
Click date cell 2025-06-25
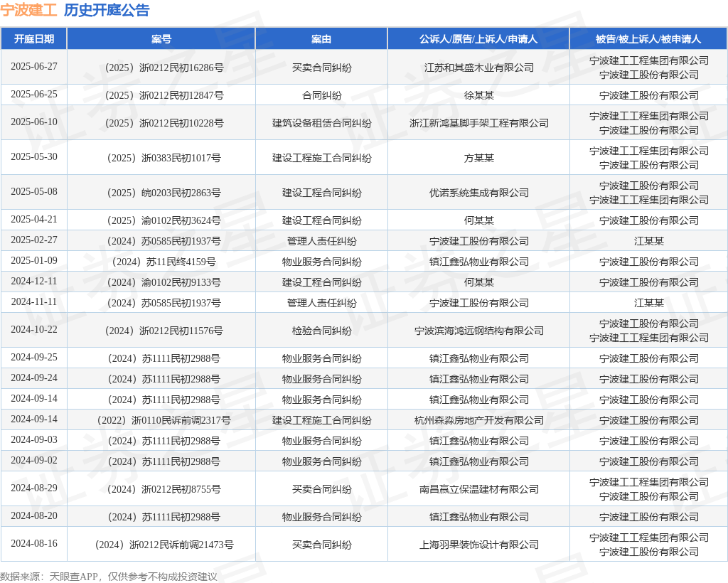[x=34, y=95]
